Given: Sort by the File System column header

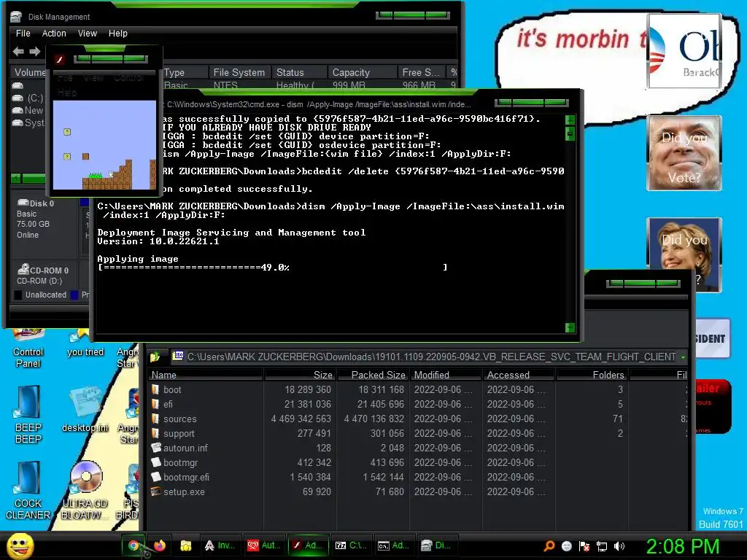Looking at the screenshot, I should [x=239, y=72].
